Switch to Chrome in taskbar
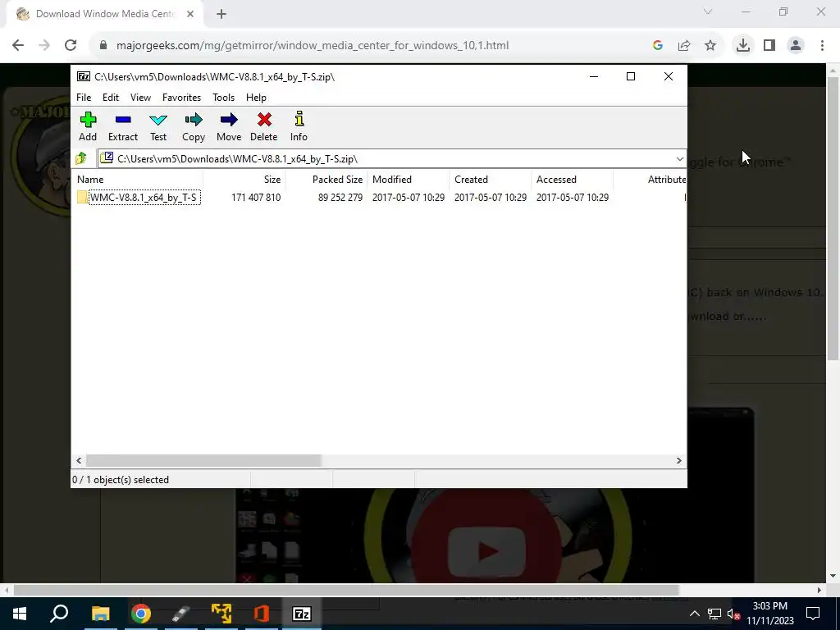This screenshot has width=840, height=630. (141, 614)
